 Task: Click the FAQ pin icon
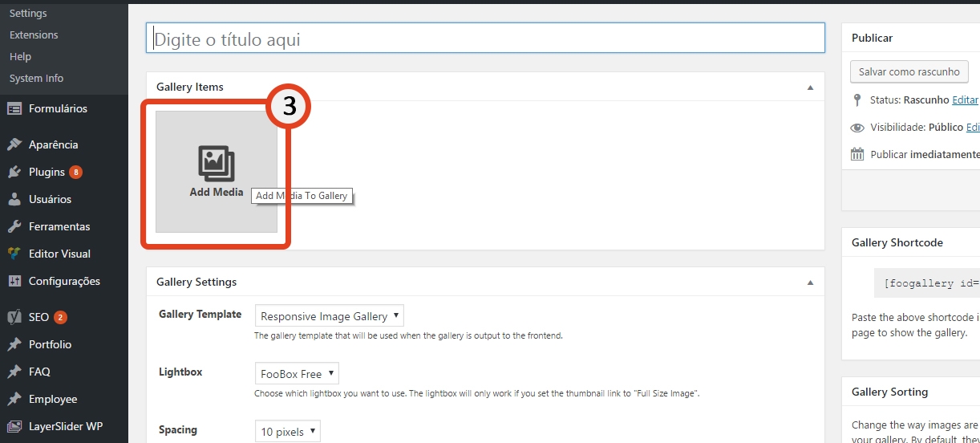coord(14,372)
